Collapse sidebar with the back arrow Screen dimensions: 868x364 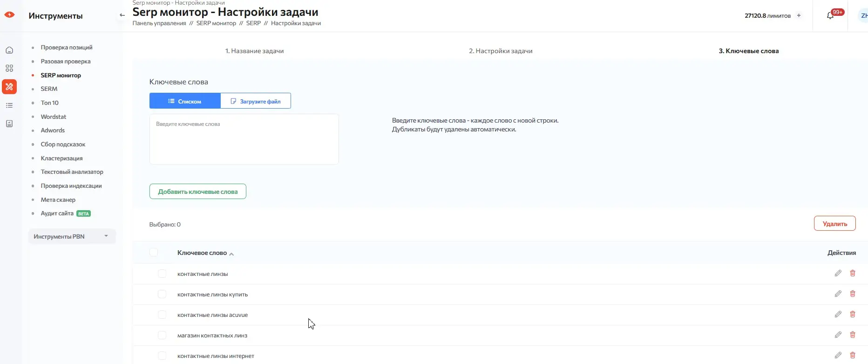(x=122, y=15)
